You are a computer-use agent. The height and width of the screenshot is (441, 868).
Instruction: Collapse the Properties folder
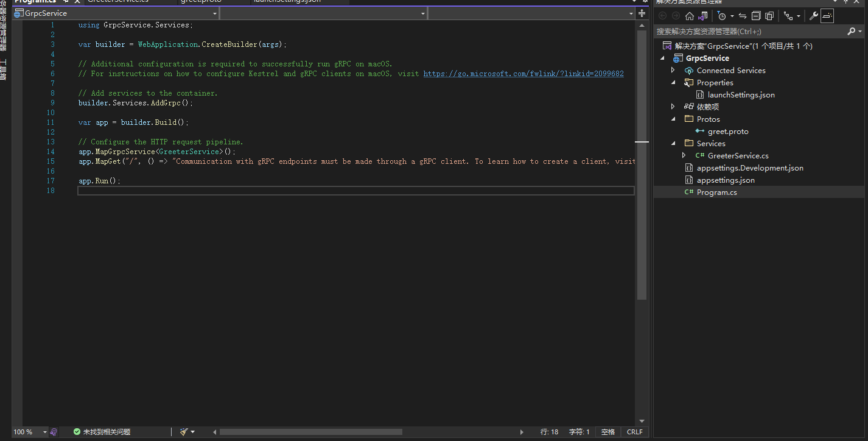tap(673, 83)
